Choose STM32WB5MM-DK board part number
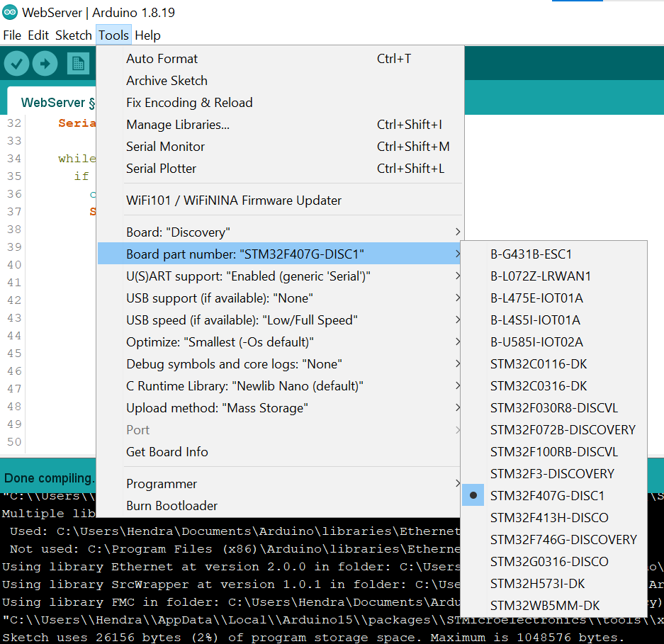This screenshot has width=664, height=644. (x=554, y=606)
